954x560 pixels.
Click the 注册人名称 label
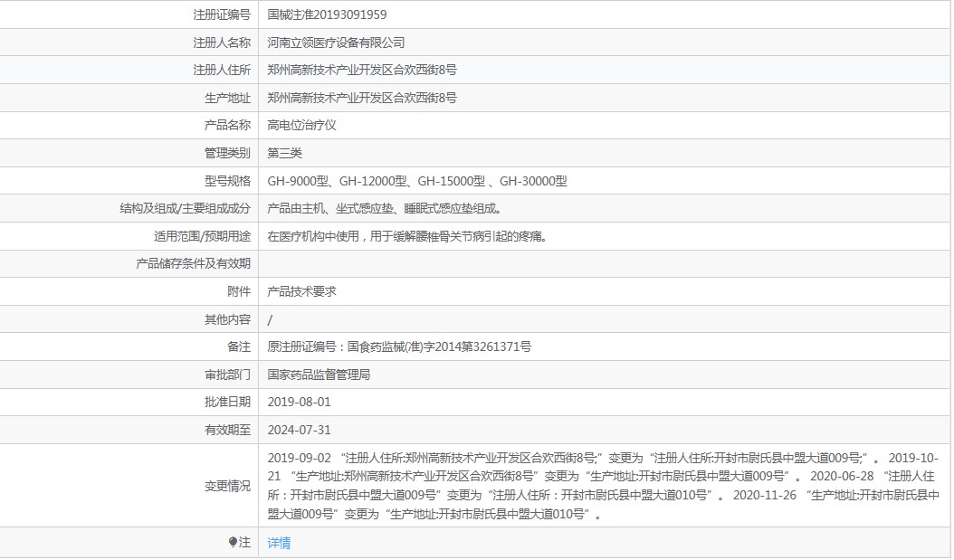[x=222, y=43]
